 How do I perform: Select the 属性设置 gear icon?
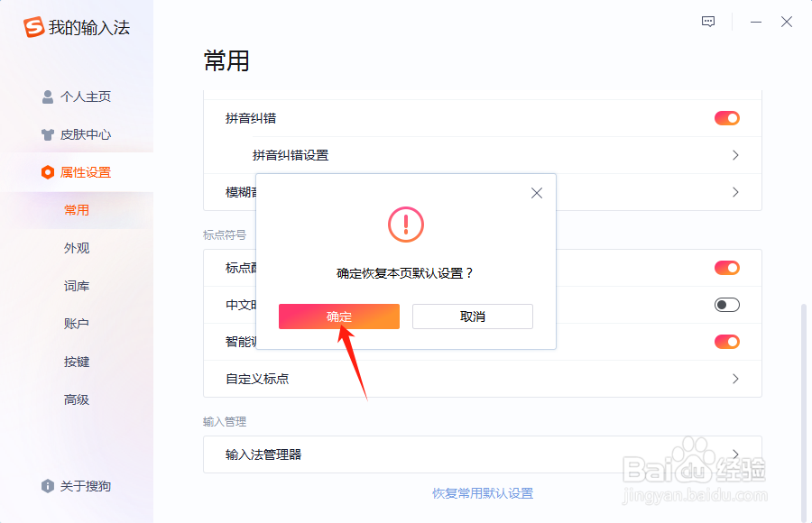[47, 172]
